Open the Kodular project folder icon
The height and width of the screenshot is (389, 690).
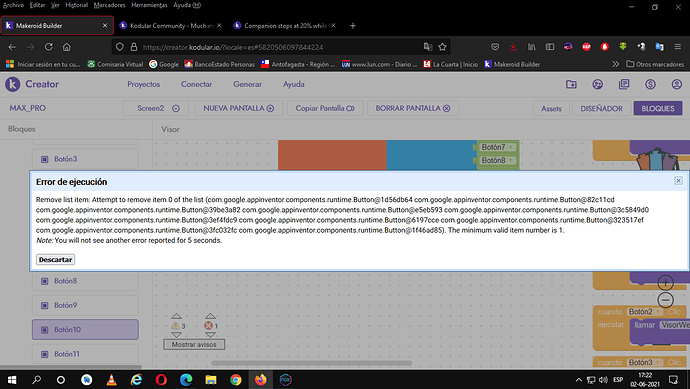571,84
